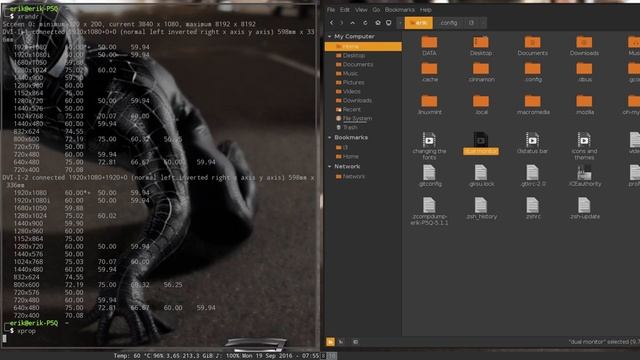Select the .ICEauthority file
Viewport: 640px width, 360px height.
(584, 176)
